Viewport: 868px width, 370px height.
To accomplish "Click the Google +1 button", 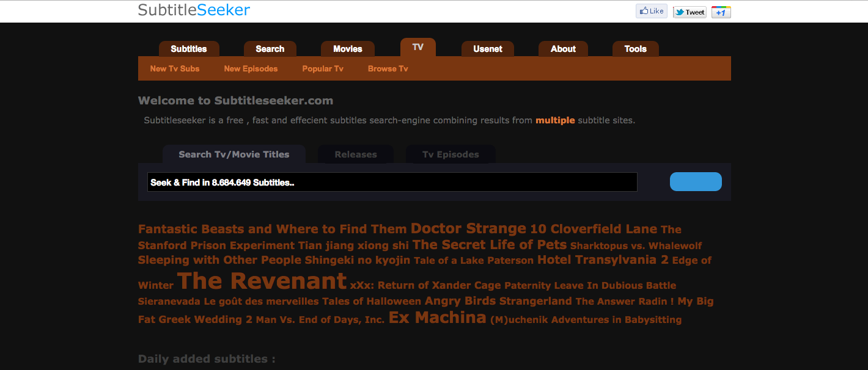I will point(721,12).
